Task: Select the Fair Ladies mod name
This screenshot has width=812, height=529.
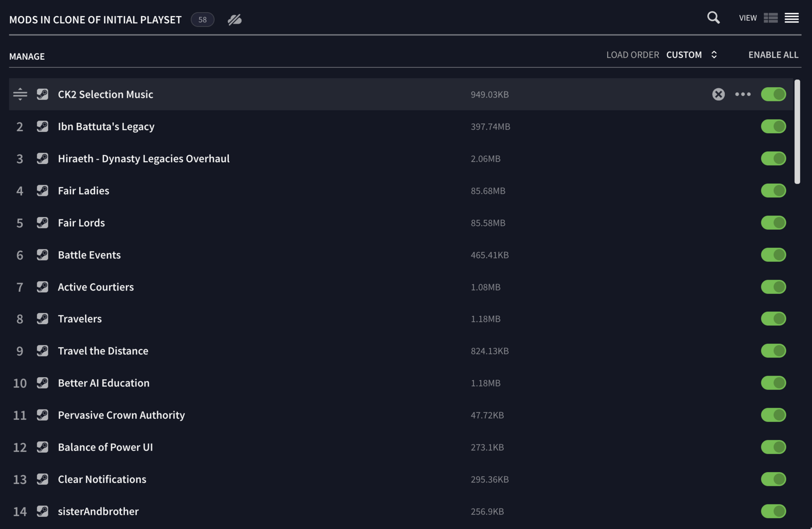Action: click(84, 191)
